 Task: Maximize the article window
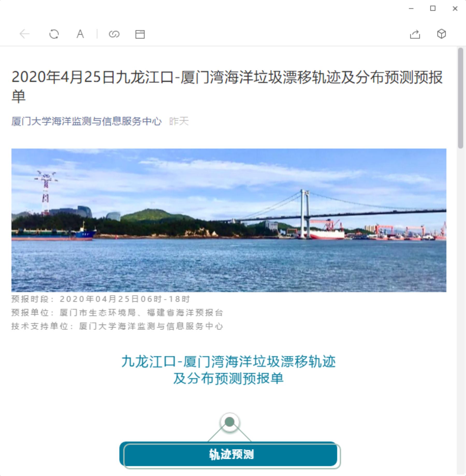click(433, 9)
